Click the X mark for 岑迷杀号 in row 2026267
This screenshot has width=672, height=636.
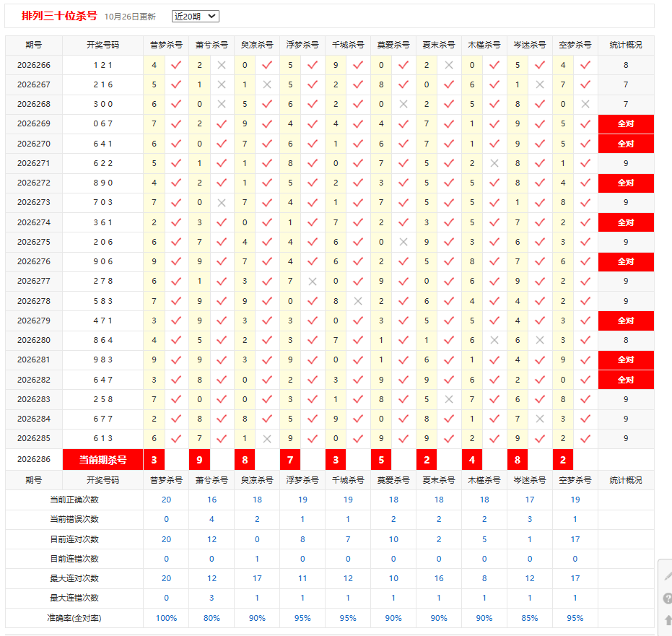point(540,85)
